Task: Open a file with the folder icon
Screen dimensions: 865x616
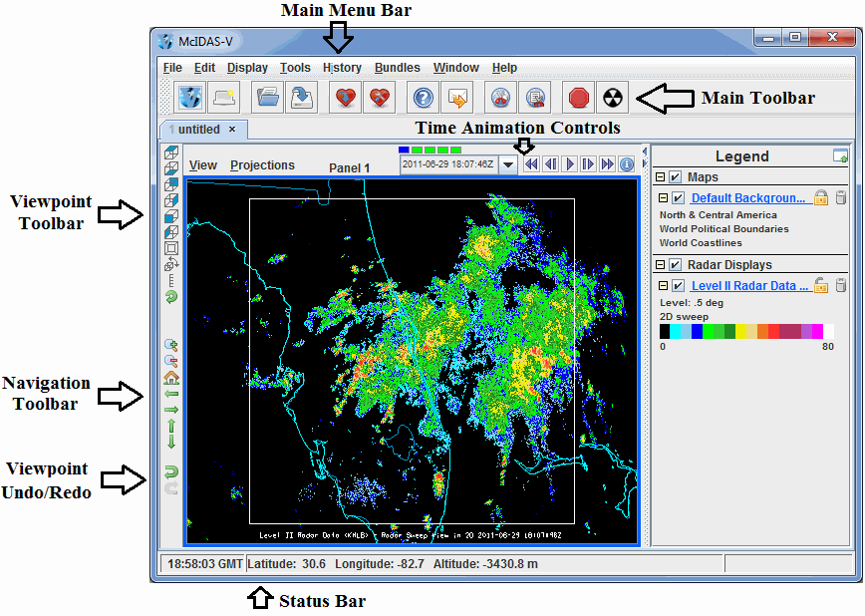Action: click(x=267, y=98)
